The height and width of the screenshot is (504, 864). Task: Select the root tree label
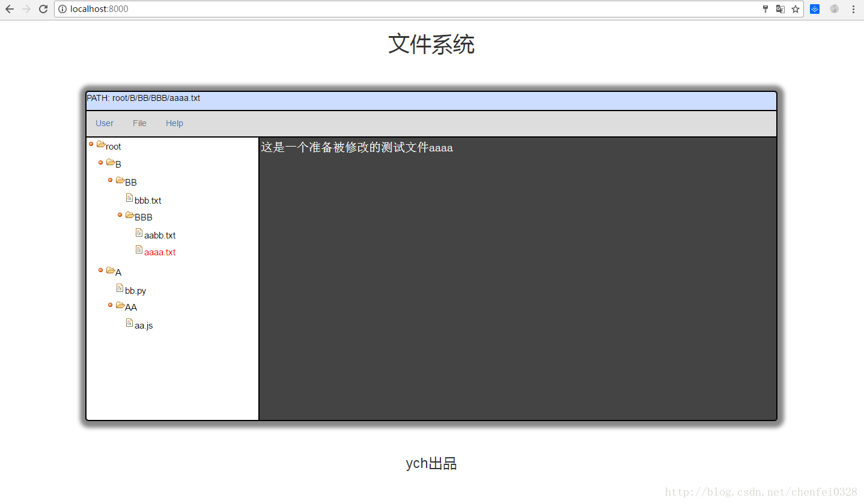tap(114, 147)
